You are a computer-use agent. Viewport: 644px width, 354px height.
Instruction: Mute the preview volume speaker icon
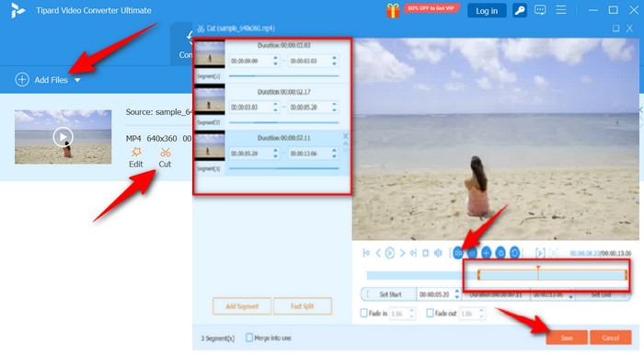(438, 253)
